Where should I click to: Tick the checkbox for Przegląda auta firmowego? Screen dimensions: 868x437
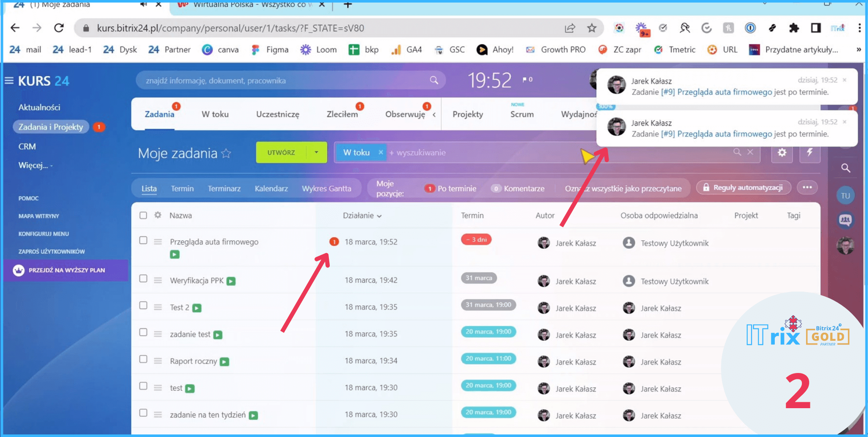[143, 240]
